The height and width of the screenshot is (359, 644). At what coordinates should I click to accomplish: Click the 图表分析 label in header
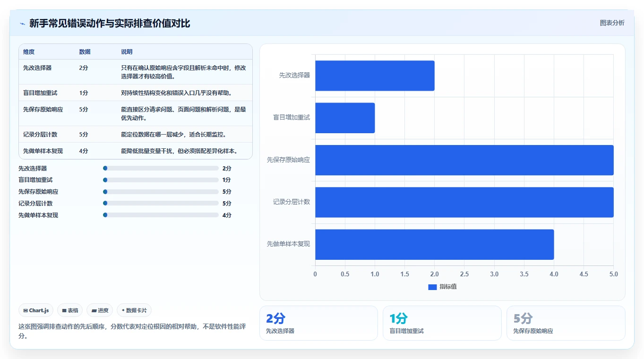(x=612, y=23)
